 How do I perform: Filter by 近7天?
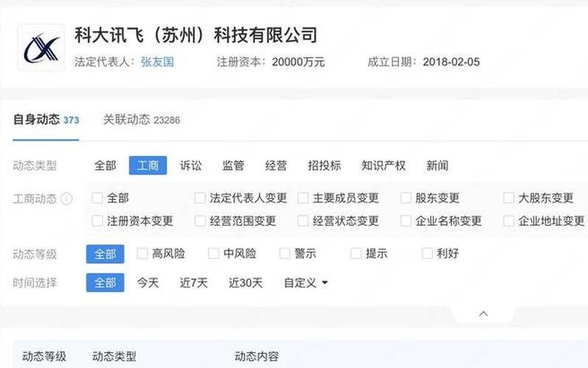click(x=193, y=283)
